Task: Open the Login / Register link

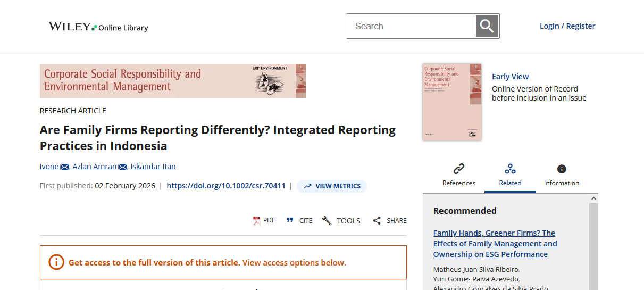Action: pos(567,26)
